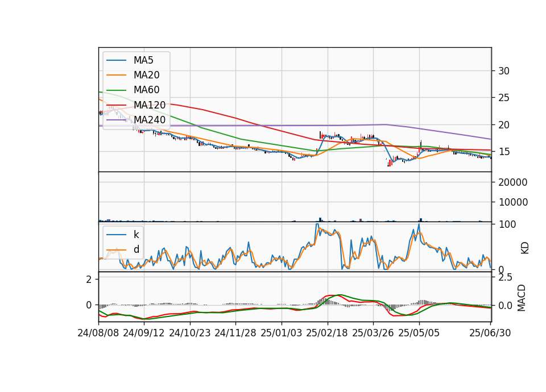Screen dimensions: 546x392
Task: Click the price axis value 20
Action: (504, 125)
